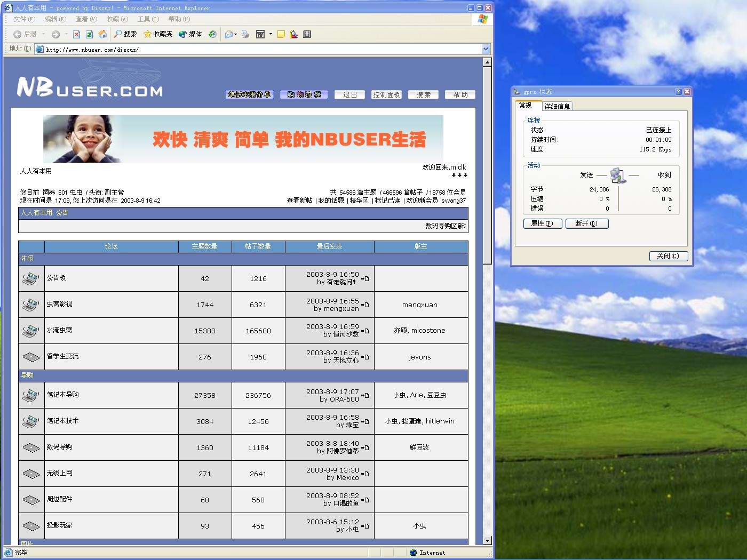Click the browser scrollbar up arrow

tap(487, 62)
